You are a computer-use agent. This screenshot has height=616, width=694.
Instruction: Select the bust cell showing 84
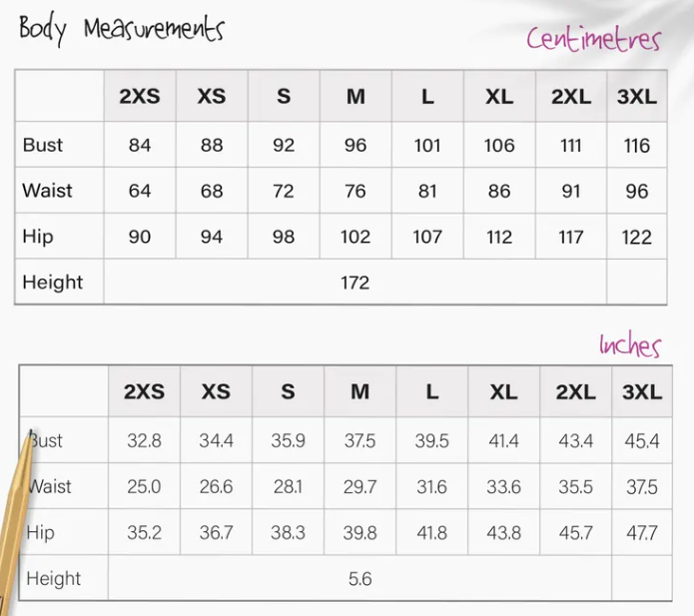[140, 146]
